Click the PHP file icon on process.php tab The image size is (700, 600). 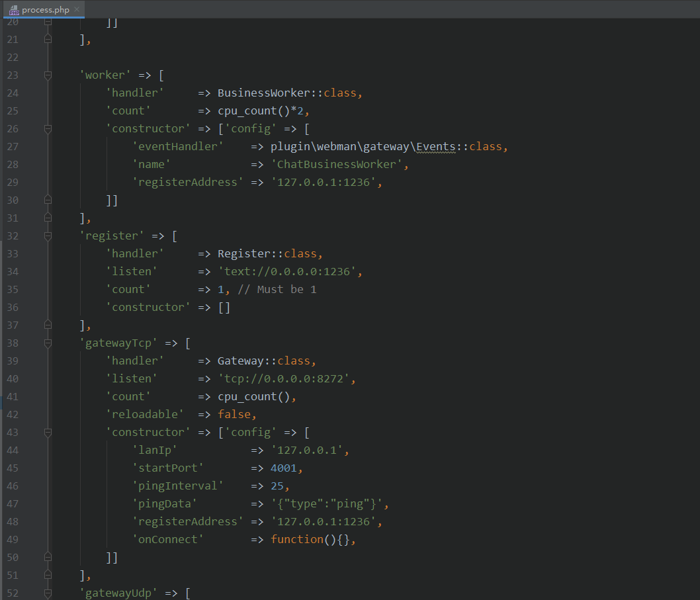click(15, 10)
